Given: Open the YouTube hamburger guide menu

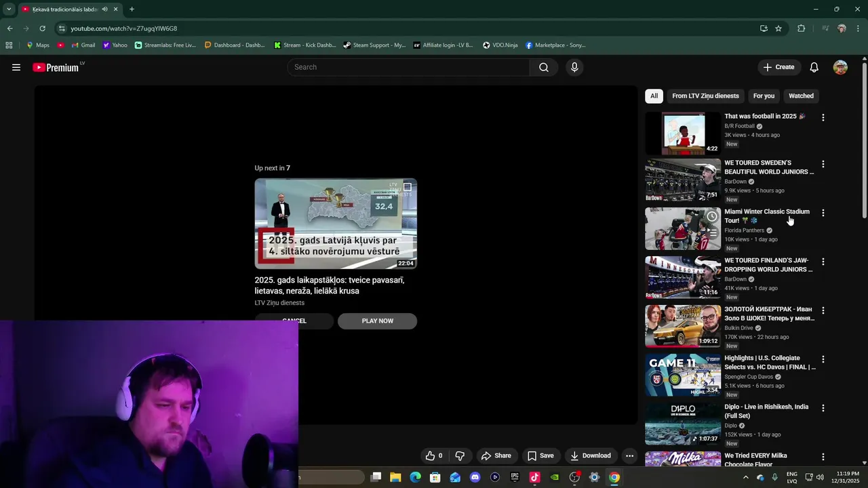Looking at the screenshot, I should pos(16,67).
